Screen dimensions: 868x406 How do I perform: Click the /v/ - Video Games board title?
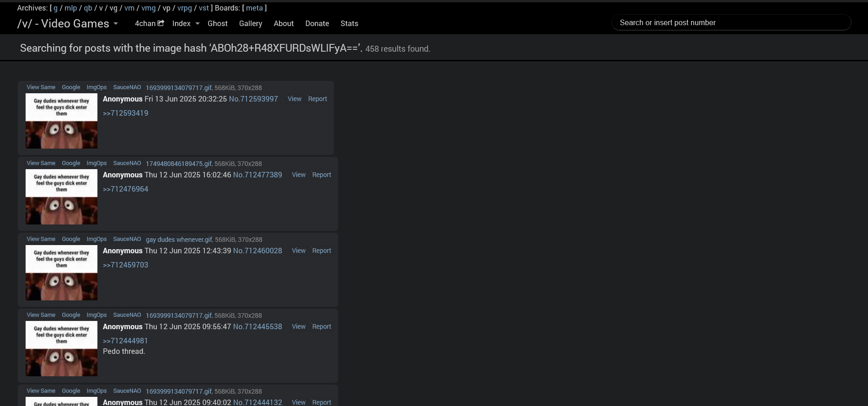pyautogui.click(x=63, y=24)
